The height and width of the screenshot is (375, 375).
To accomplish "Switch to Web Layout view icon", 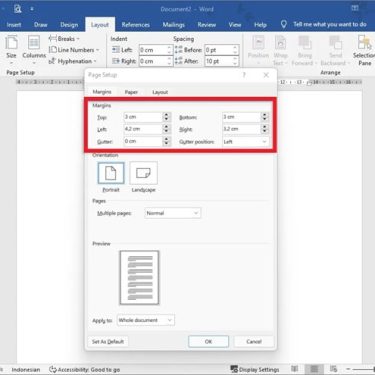I will click(x=333, y=369).
